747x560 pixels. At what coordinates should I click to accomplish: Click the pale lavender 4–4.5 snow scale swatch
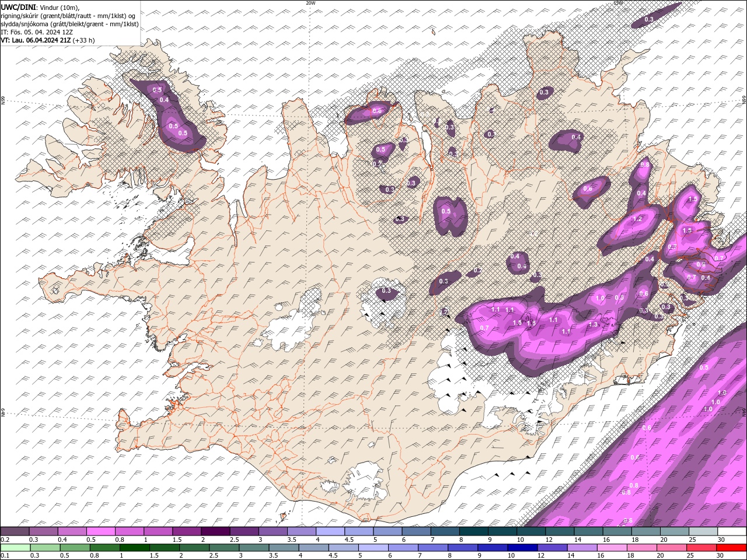(329, 531)
